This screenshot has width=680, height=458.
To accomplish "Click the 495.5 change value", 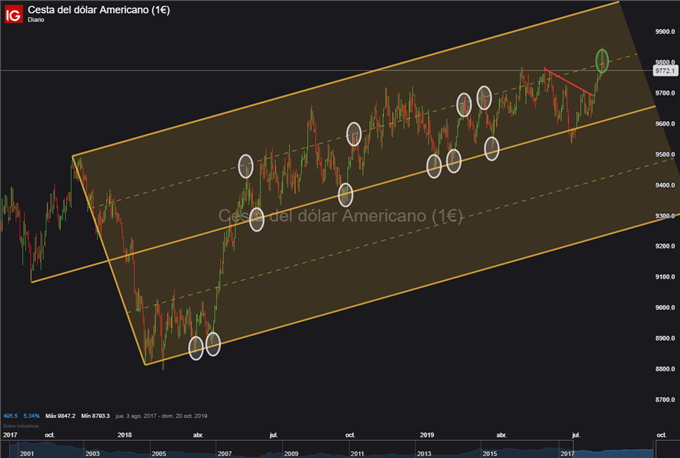I will [10, 416].
